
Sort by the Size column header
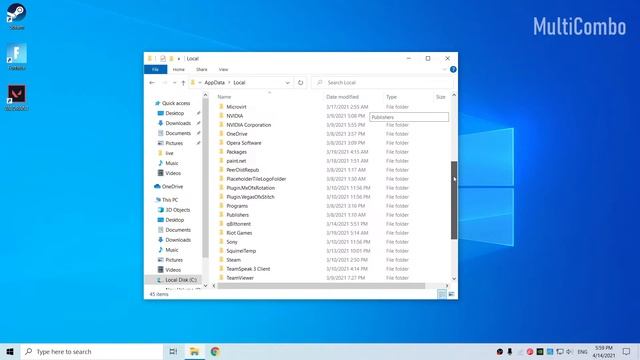[440, 97]
